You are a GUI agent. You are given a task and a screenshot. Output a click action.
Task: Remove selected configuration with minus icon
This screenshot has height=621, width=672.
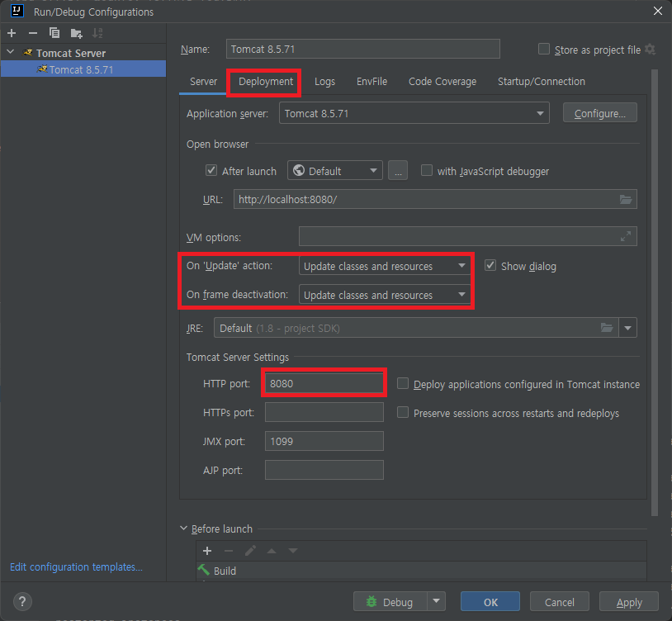(33, 33)
